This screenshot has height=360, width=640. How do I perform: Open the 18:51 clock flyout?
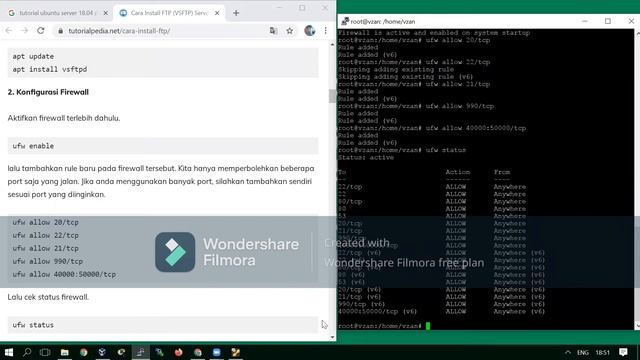(602, 352)
